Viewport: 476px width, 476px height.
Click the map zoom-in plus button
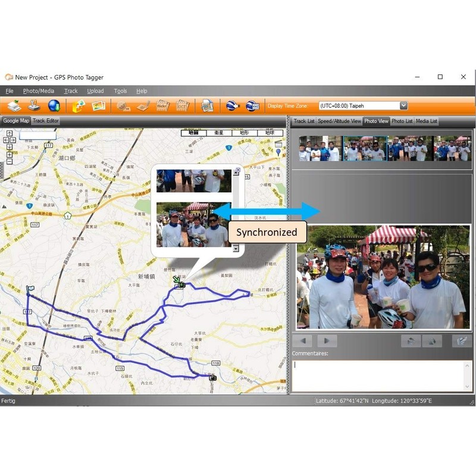point(10,155)
